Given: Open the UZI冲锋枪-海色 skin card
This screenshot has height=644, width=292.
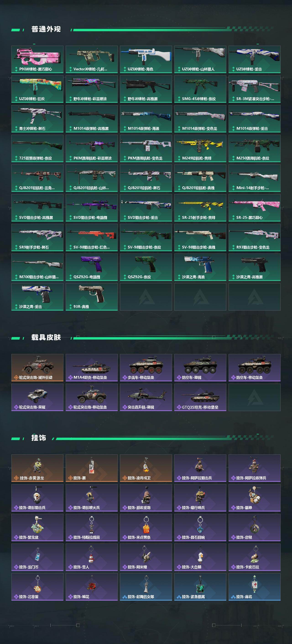Looking at the screenshot, I should 146,59.
